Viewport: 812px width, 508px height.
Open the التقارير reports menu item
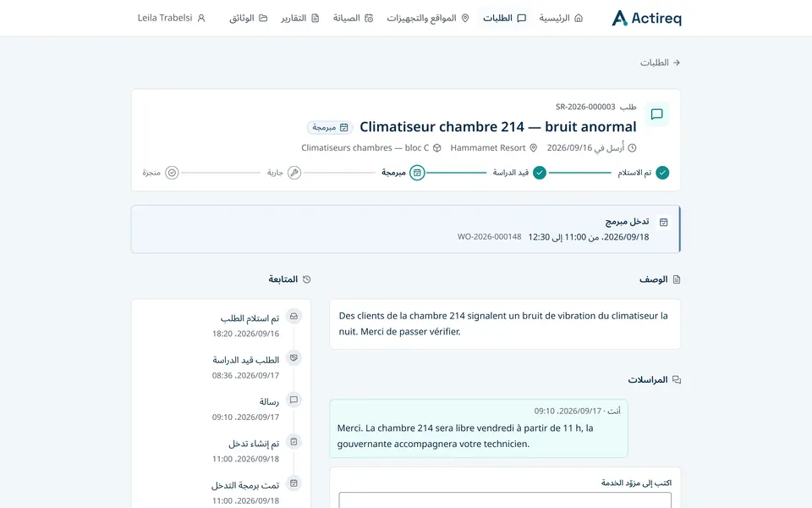coord(299,18)
